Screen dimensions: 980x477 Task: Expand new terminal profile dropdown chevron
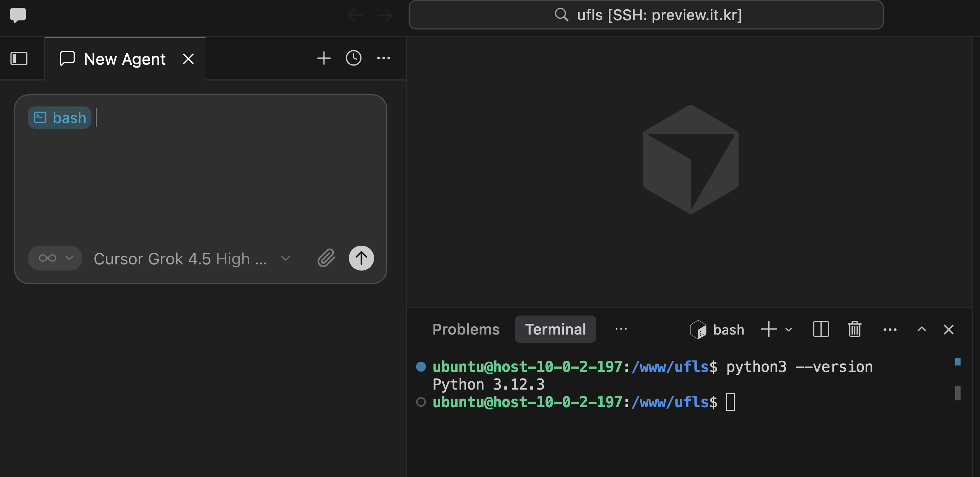(x=788, y=330)
